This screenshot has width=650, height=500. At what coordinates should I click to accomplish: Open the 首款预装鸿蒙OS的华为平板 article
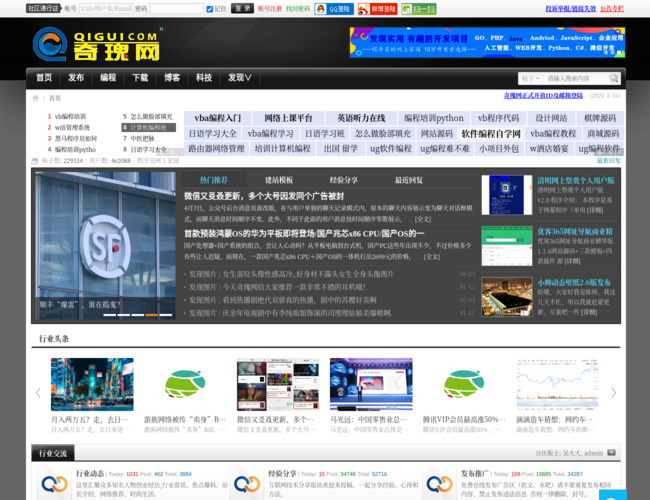click(x=304, y=233)
